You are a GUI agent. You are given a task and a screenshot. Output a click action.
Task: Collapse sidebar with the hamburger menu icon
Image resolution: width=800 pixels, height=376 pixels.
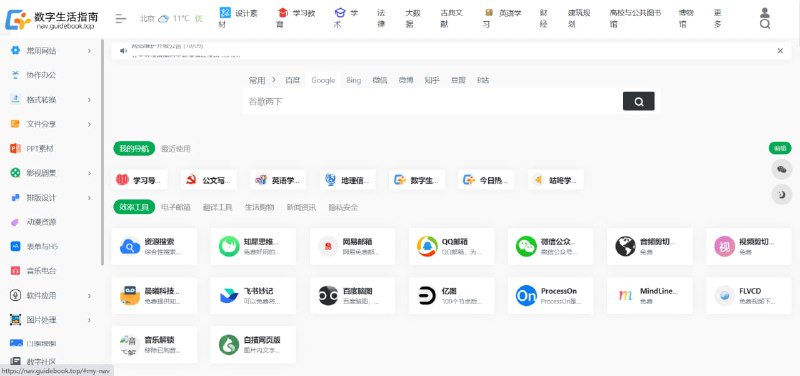[x=120, y=19]
